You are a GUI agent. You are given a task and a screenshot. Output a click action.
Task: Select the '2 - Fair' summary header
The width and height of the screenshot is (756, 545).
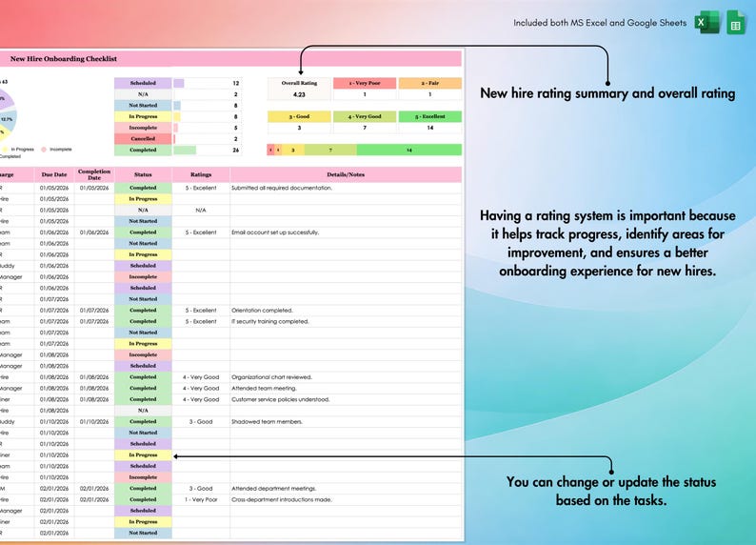pyautogui.click(x=430, y=83)
